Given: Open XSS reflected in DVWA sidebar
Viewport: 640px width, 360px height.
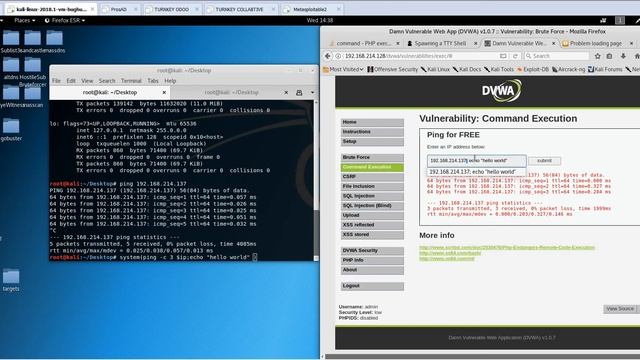Looking at the screenshot, I should 372,225.
